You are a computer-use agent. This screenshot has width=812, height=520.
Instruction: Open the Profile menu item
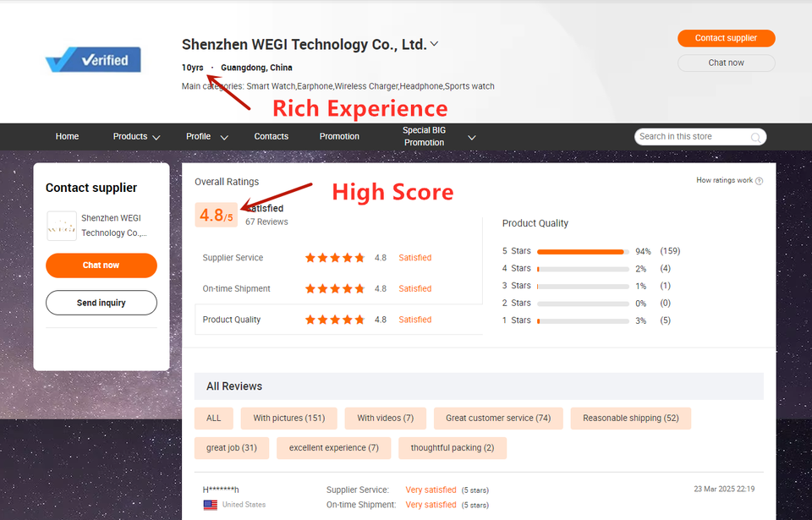coord(198,136)
